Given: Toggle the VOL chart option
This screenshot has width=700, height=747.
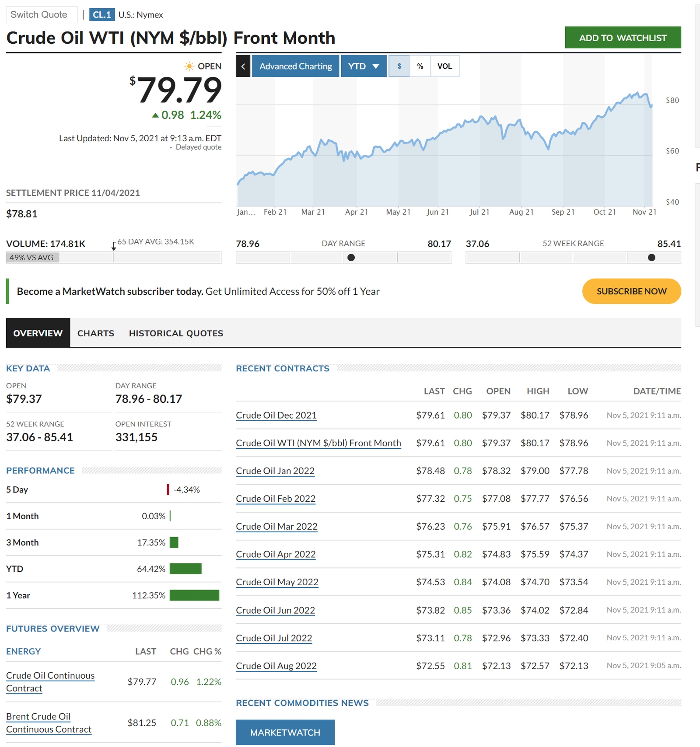Looking at the screenshot, I should point(445,66).
